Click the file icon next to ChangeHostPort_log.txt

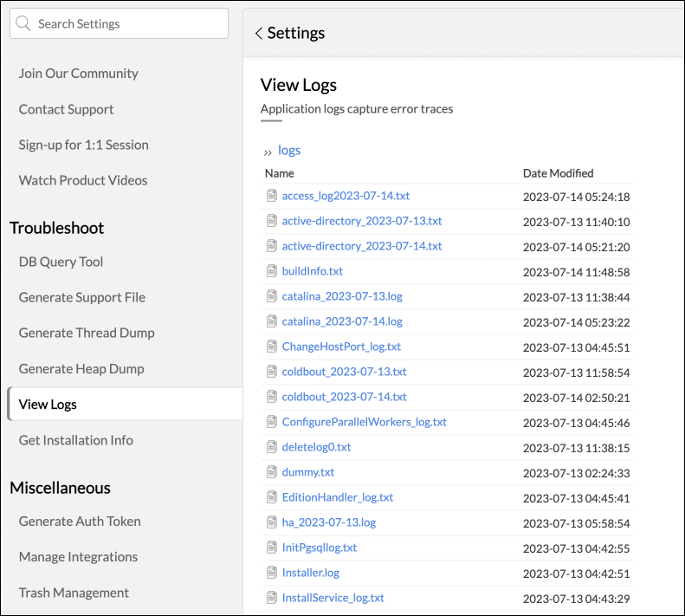[x=272, y=347]
